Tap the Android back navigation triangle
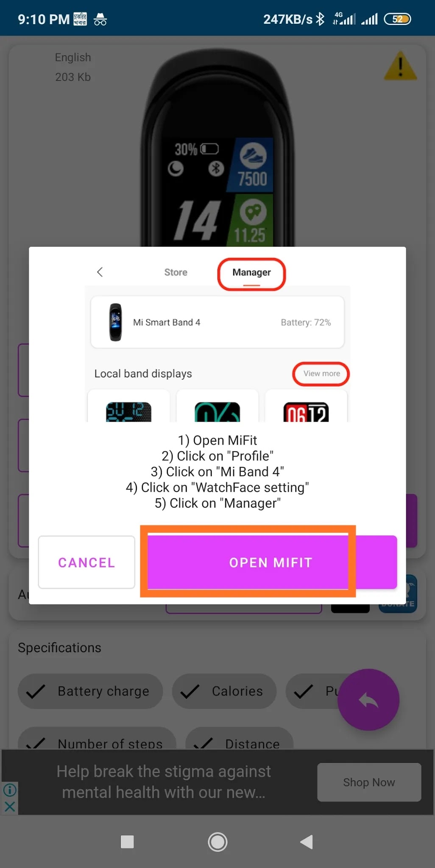The height and width of the screenshot is (868, 435). pyautogui.click(x=307, y=842)
